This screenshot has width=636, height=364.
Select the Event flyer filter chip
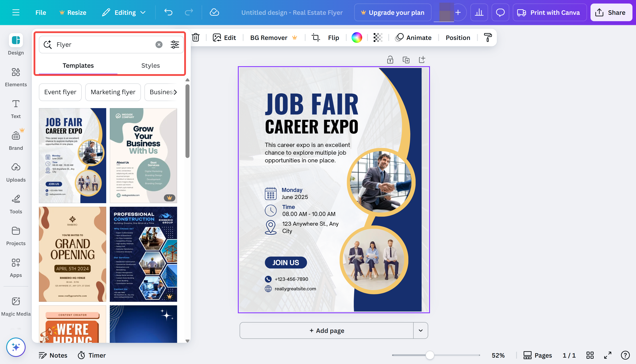(x=60, y=92)
